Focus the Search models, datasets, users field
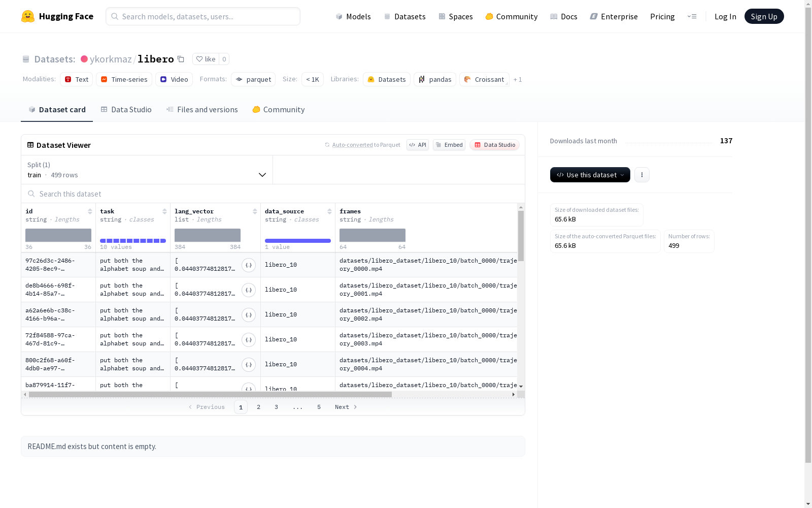This screenshot has width=812, height=508. coord(203,16)
